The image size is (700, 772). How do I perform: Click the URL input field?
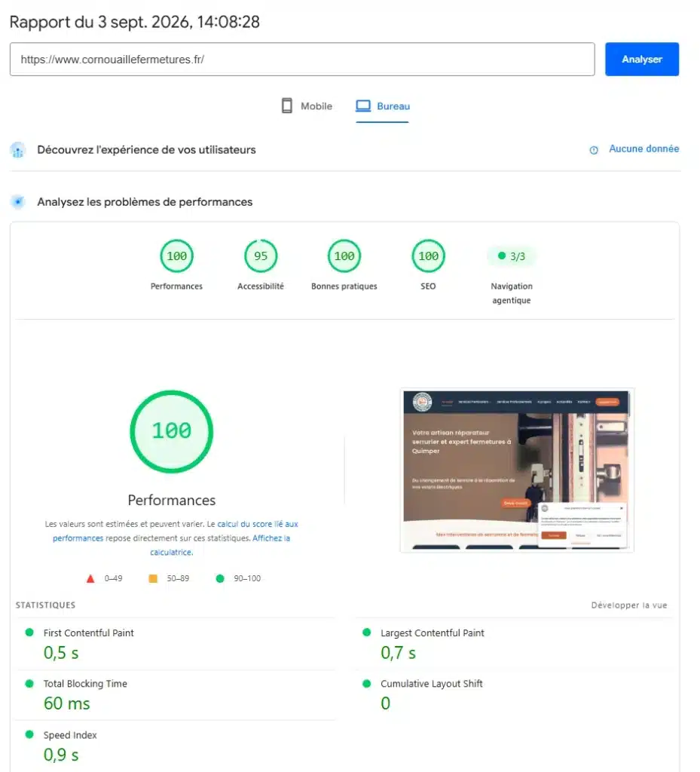click(x=302, y=59)
